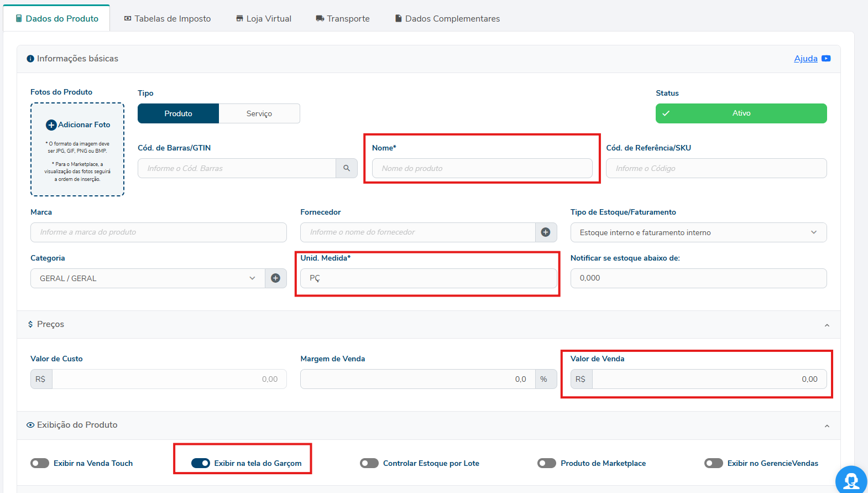Disable Exibir na tela do Garçom toggle
The height and width of the screenshot is (493, 868).
(201, 463)
